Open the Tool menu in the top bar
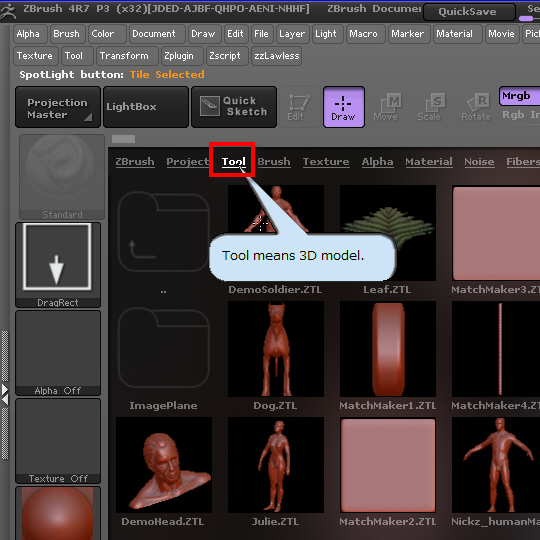The height and width of the screenshot is (540, 540). click(77, 56)
